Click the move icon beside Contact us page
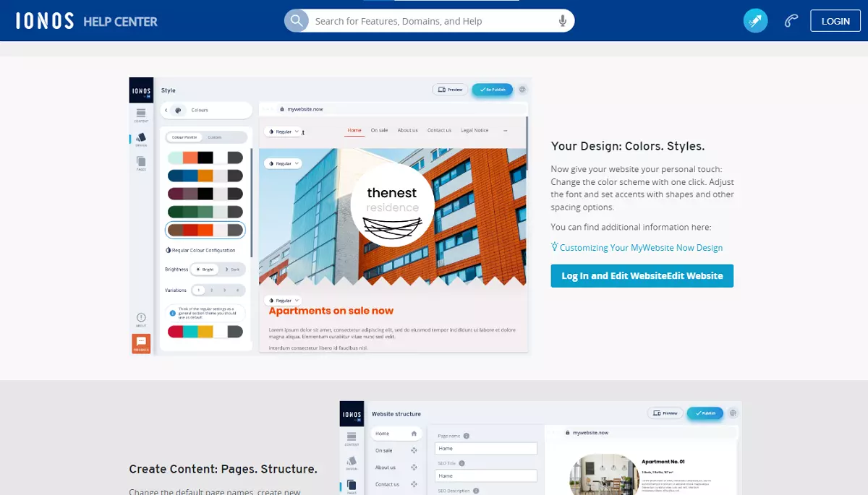The image size is (868, 495). (414, 484)
